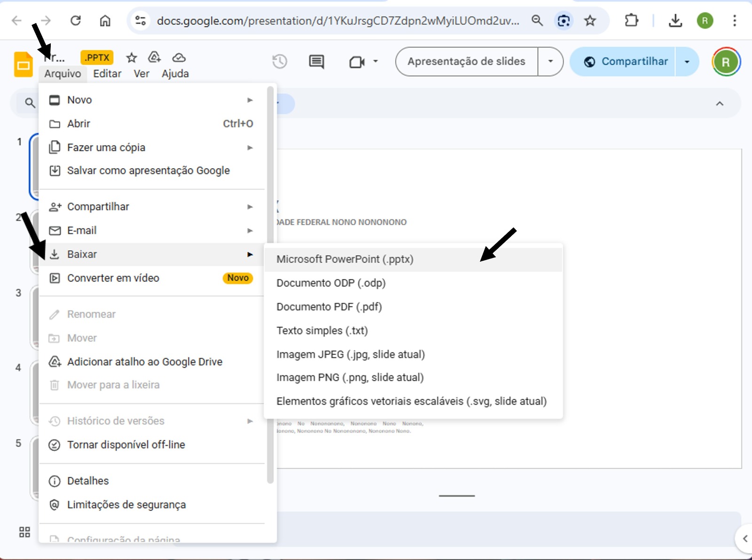The width and height of the screenshot is (752, 560).
Task: Check the cloud document status icon
Action: click(179, 58)
